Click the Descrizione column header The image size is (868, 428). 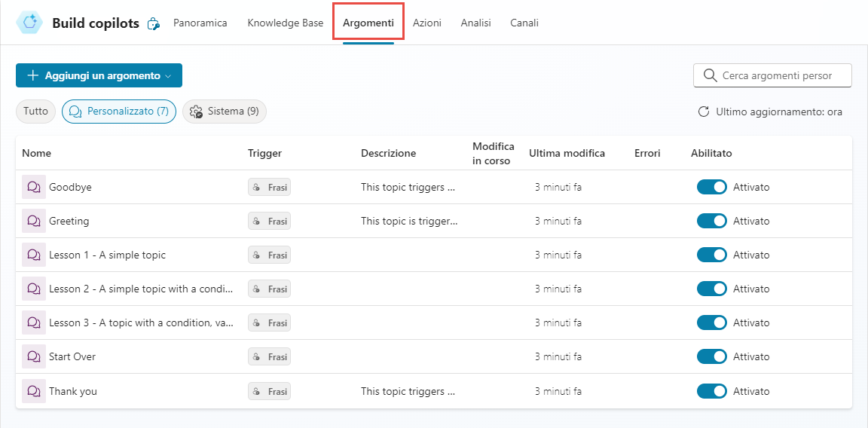coord(388,154)
